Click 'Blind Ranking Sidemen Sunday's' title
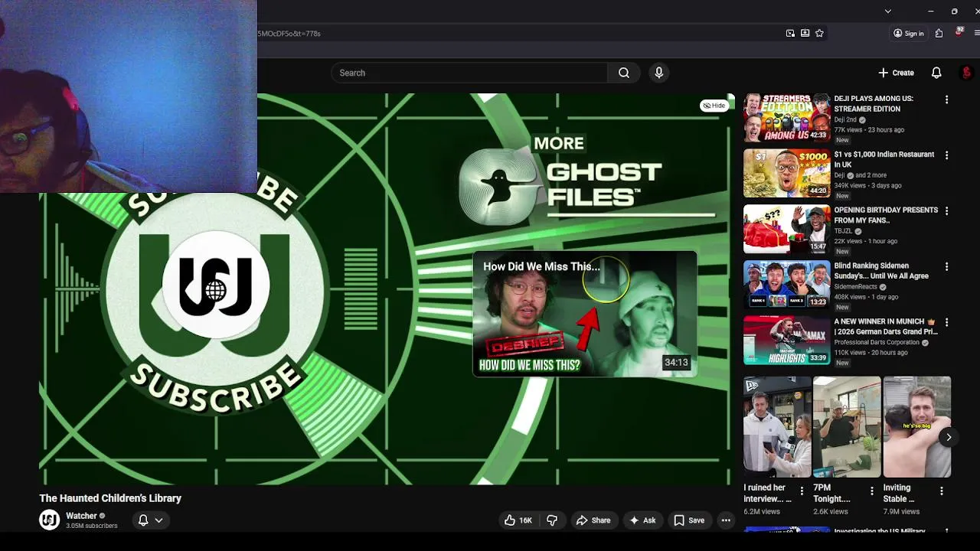Screen dimensions: 980x551 (882, 271)
